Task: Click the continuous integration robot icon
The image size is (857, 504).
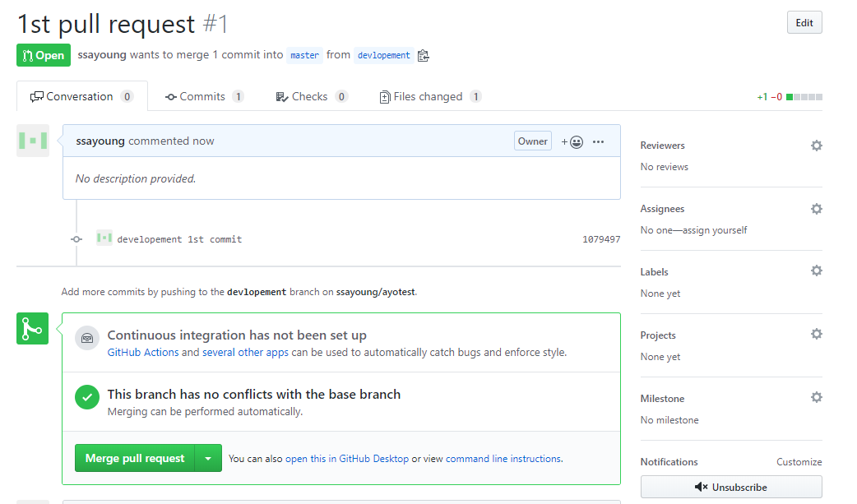Action: pyautogui.click(x=87, y=339)
